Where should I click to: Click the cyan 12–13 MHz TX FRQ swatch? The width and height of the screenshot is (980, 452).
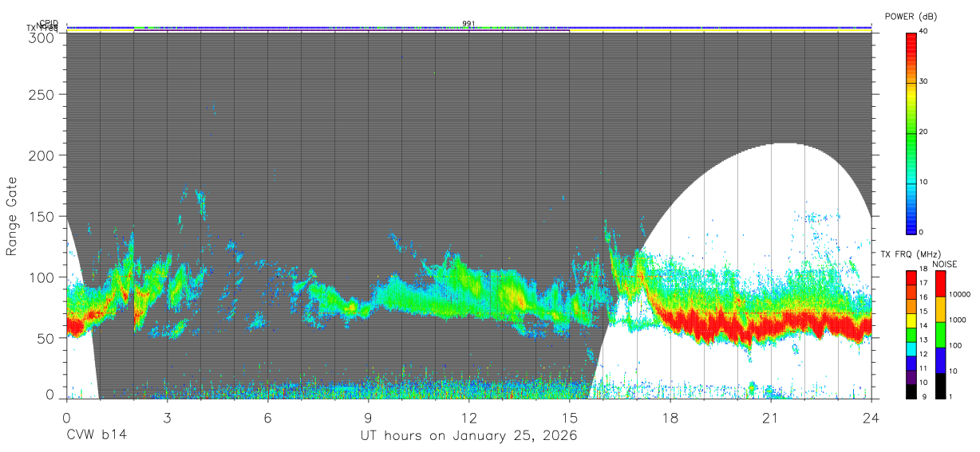(x=911, y=349)
